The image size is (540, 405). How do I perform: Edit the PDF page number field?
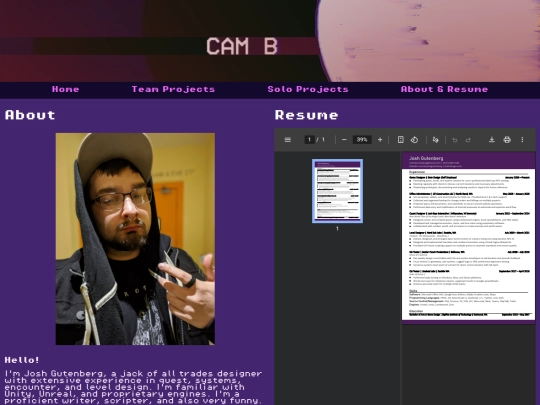click(309, 139)
